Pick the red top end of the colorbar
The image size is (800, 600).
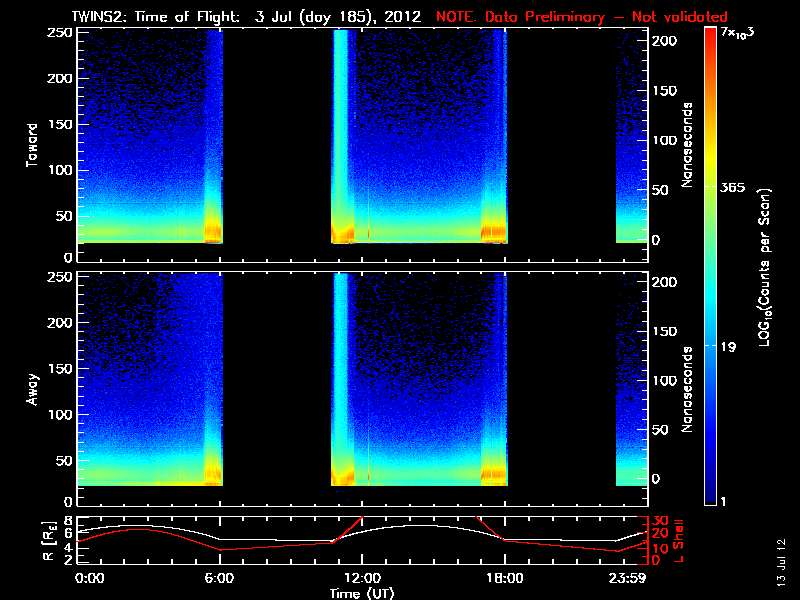tap(710, 33)
